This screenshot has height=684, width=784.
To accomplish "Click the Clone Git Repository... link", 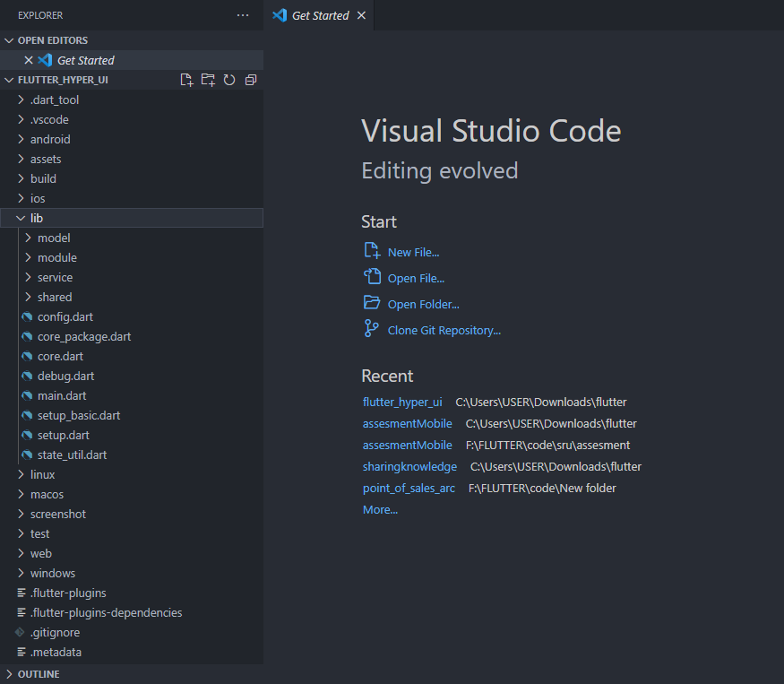I will [x=444, y=330].
